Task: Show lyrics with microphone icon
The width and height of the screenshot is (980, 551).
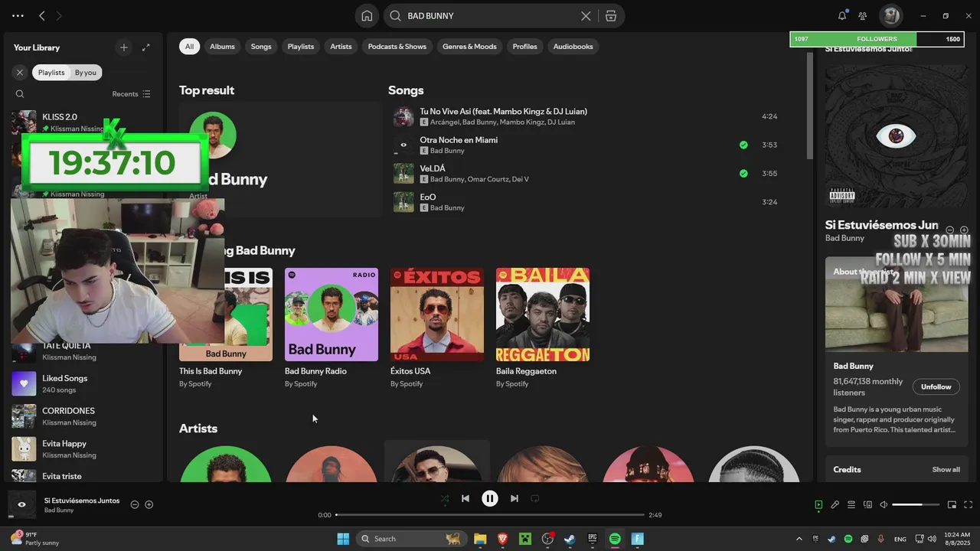Action: tap(835, 505)
